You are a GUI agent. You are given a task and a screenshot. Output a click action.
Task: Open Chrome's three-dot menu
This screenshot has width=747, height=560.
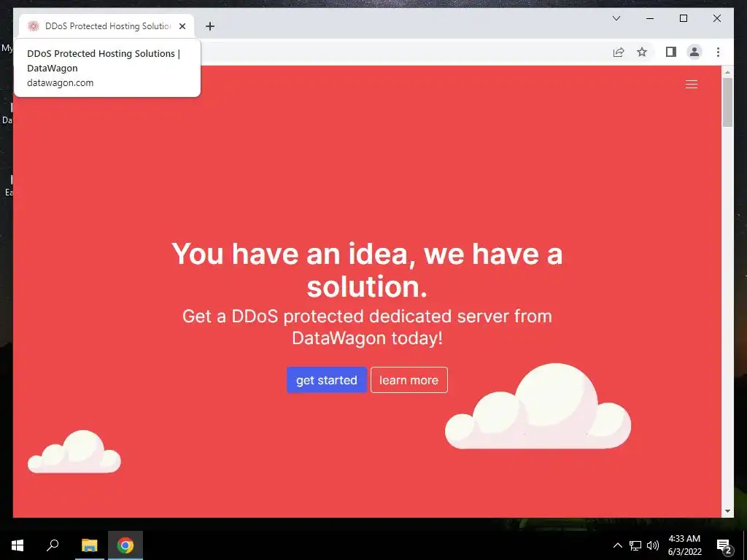coord(718,52)
